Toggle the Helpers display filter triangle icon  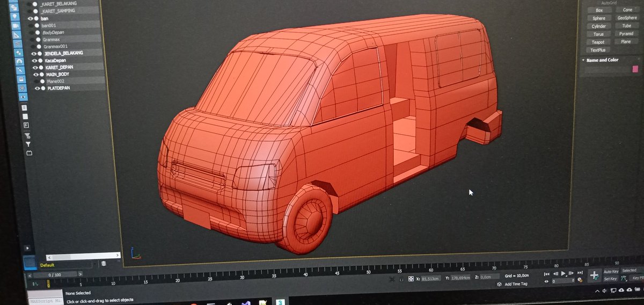17,35
